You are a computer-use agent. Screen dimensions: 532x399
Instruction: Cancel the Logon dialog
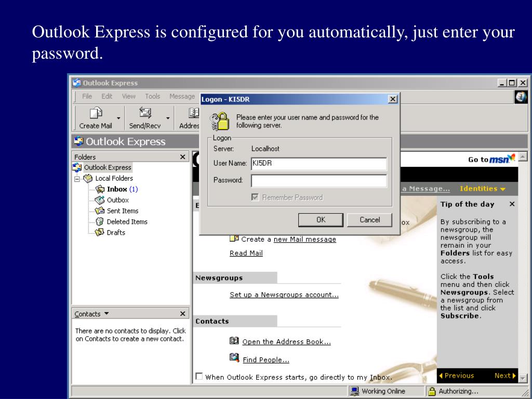(x=369, y=220)
